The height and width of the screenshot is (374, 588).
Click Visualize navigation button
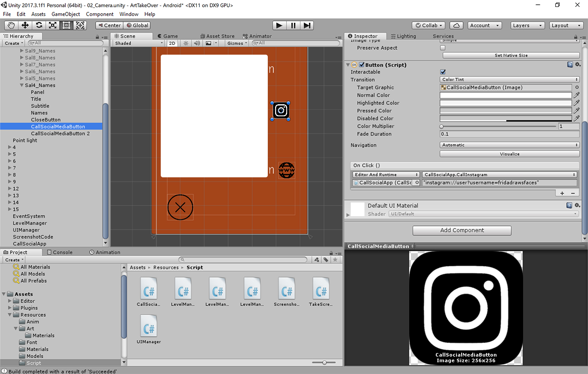pyautogui.click(x=510, y=154)
